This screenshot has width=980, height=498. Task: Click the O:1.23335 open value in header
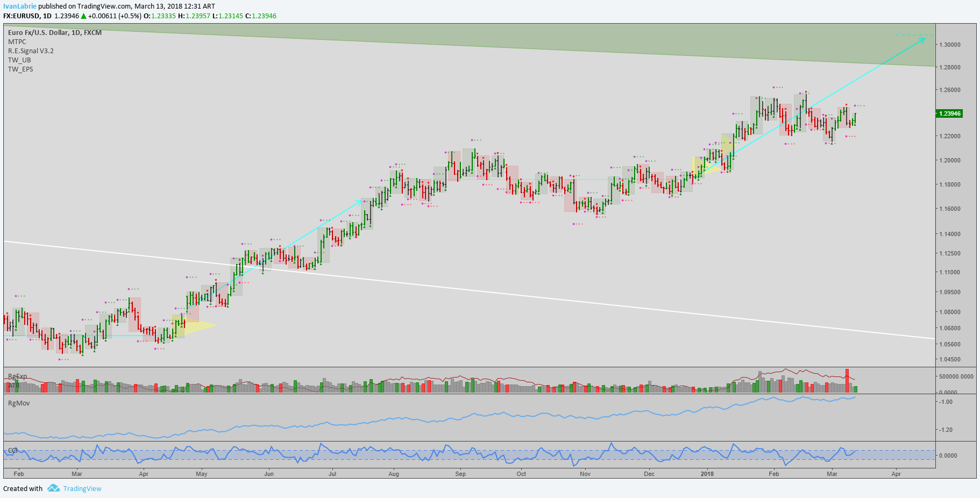(159, 16)
